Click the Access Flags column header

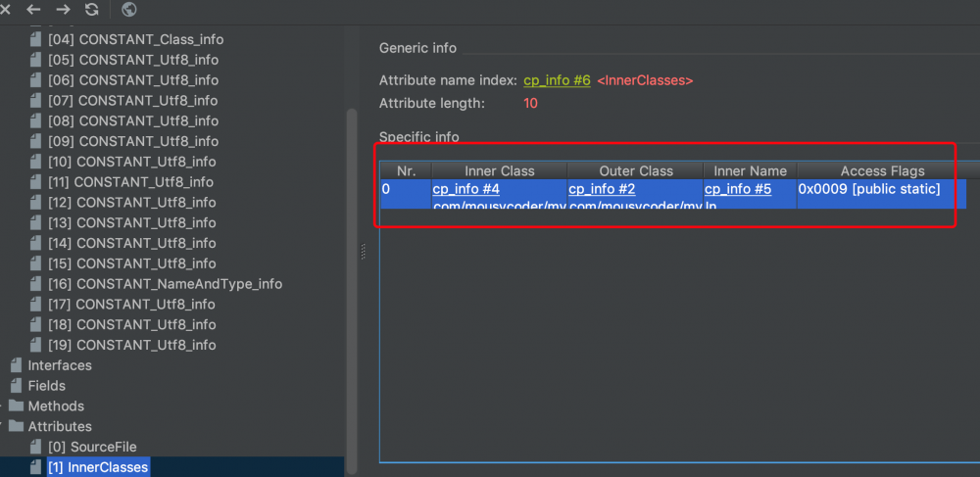pos(882,171)
